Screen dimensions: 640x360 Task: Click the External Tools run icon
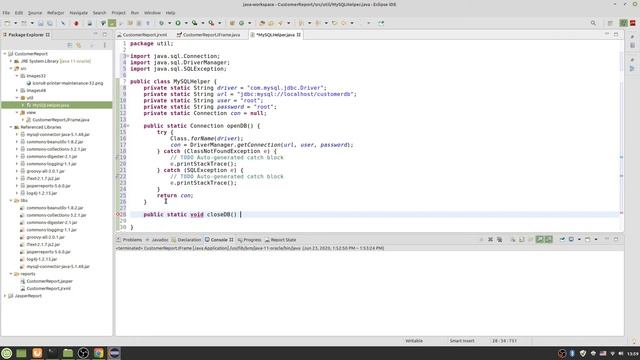pyautogui.click(x=211, y=23)
